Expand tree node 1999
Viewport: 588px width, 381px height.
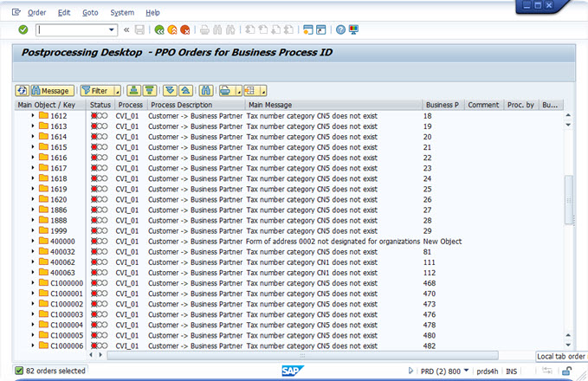(33, 230)
